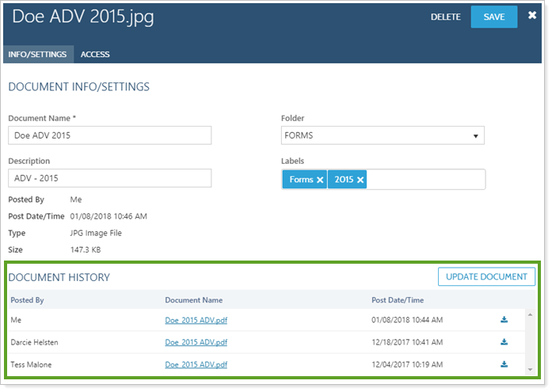This screenshot has height=392, width=552.
Task: Switch to the Access tab
Action: coord(95,55)
